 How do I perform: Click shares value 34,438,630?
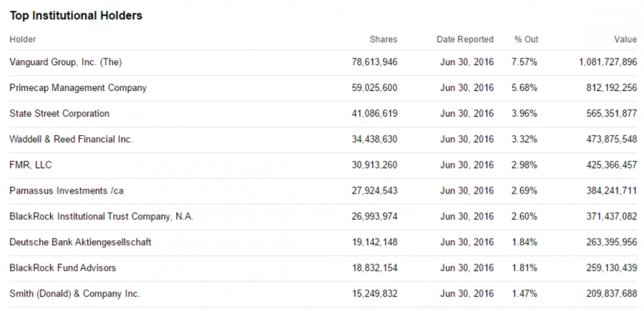[374, 140]
